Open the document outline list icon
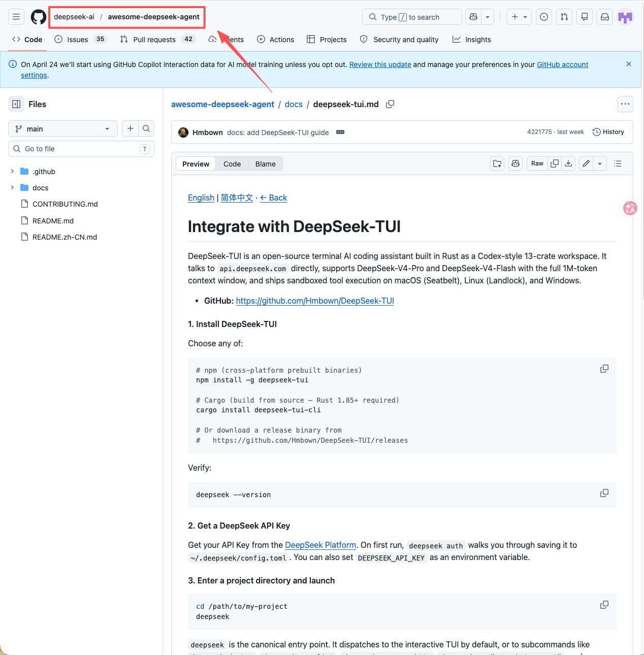The image size is (644, 655). [x=618, y=163]
